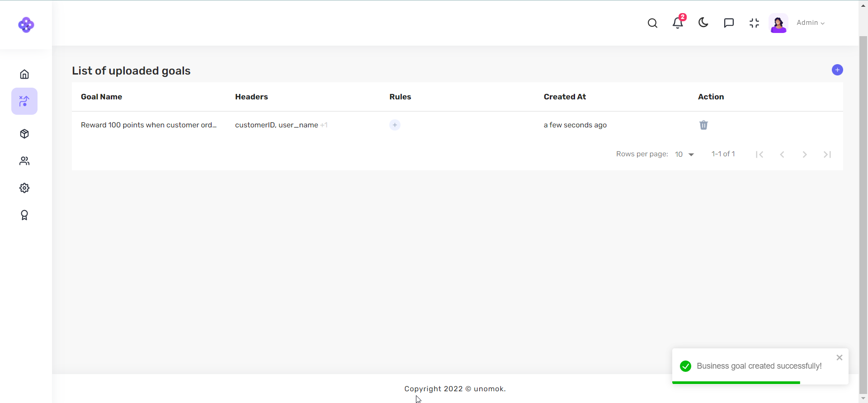Open the notifications bell

click(x=678, y=23)
